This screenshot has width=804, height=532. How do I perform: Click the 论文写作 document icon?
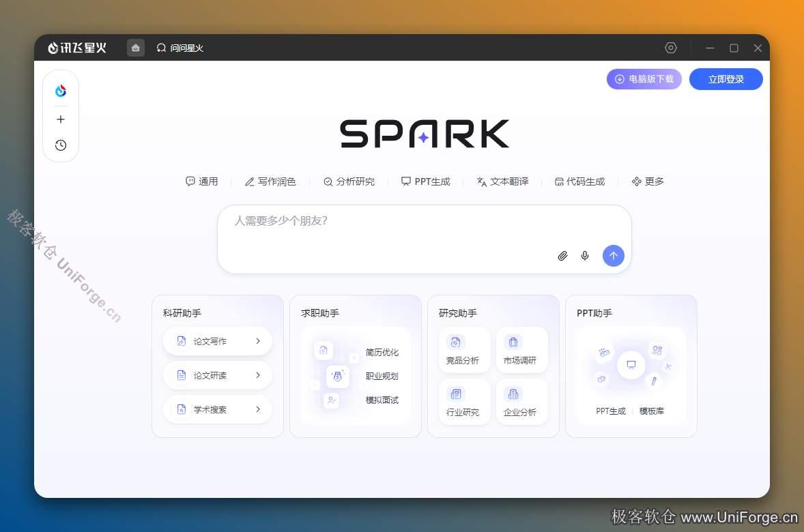181,341
